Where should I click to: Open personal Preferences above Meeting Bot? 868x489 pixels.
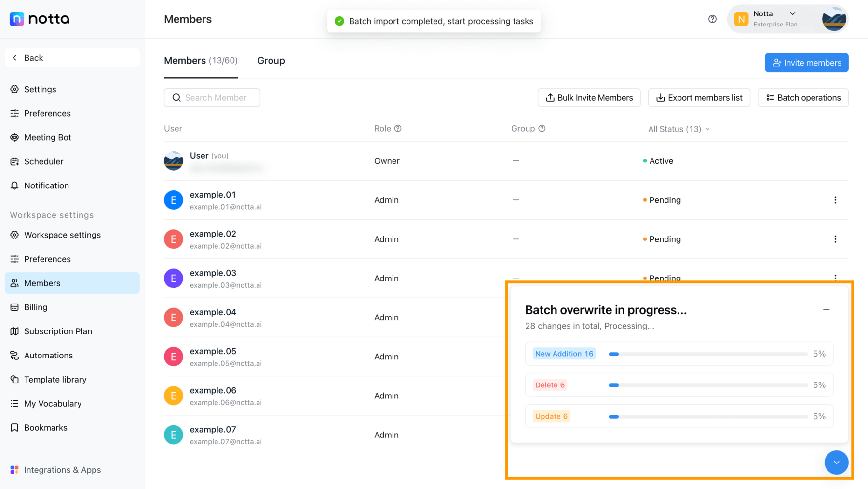pyautogui.click(x=72, y=113)
